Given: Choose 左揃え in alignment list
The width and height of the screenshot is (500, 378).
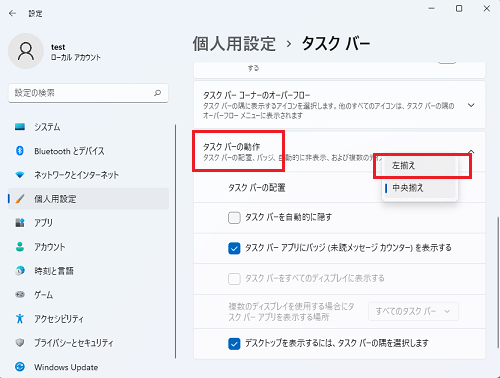Looking at the screenshot, I should tap(420, 166).
